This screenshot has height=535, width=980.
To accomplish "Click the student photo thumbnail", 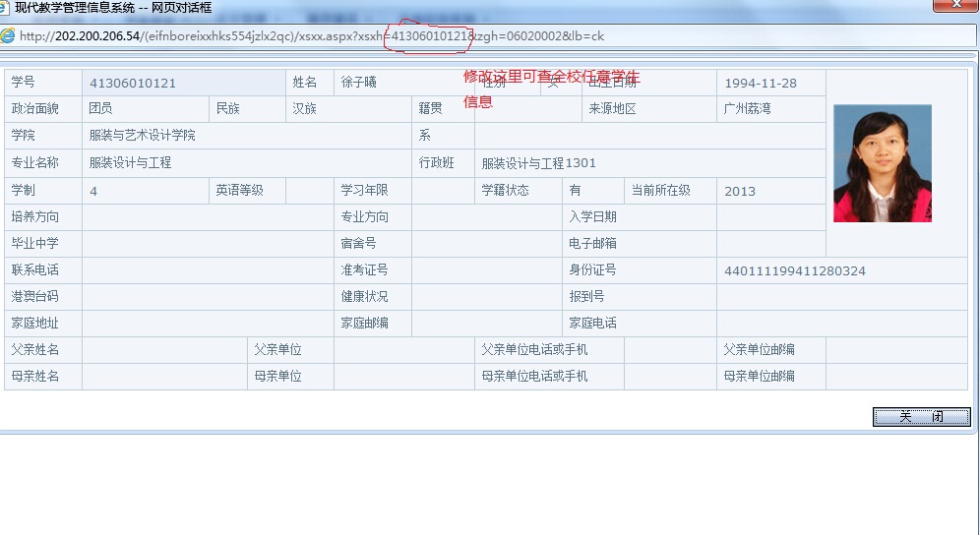I will [x=883, y=163].
